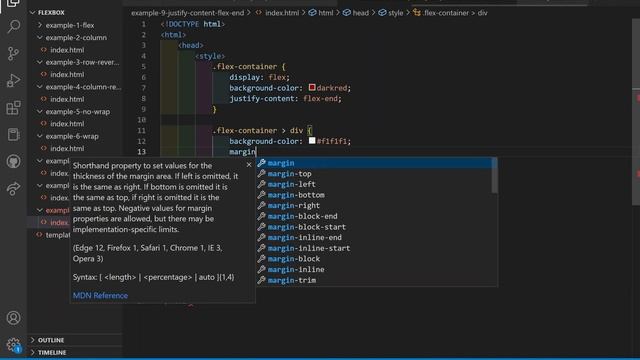Place cursor on display: flex line

(x=259, y=77)
